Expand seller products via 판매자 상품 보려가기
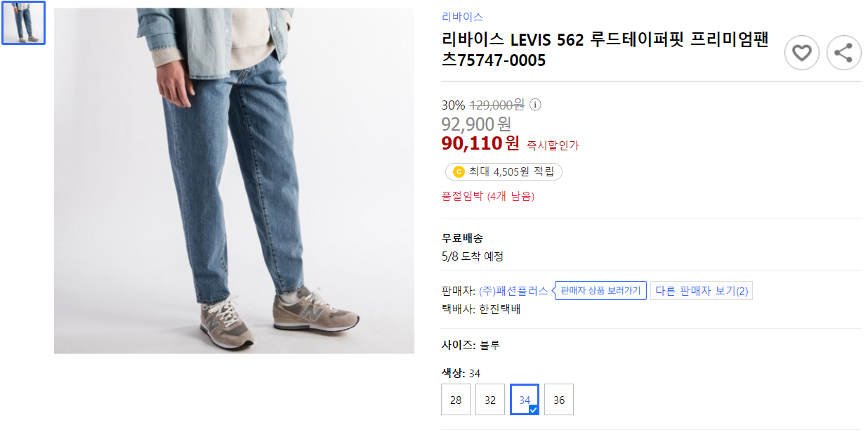Viewport: 868px width, 437px height. point(600,290)
